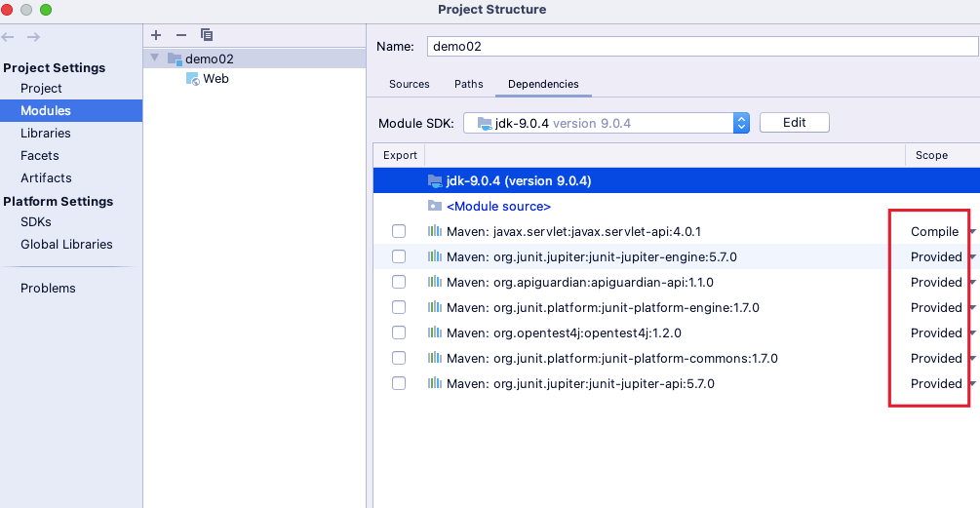Open Libraries in the sidebar

coord(46,133)
